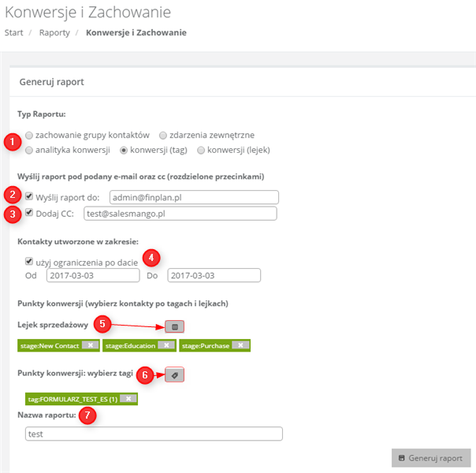Choose konwersji (lejek) report type
The image size is (476, 473).
click(201, 150)
